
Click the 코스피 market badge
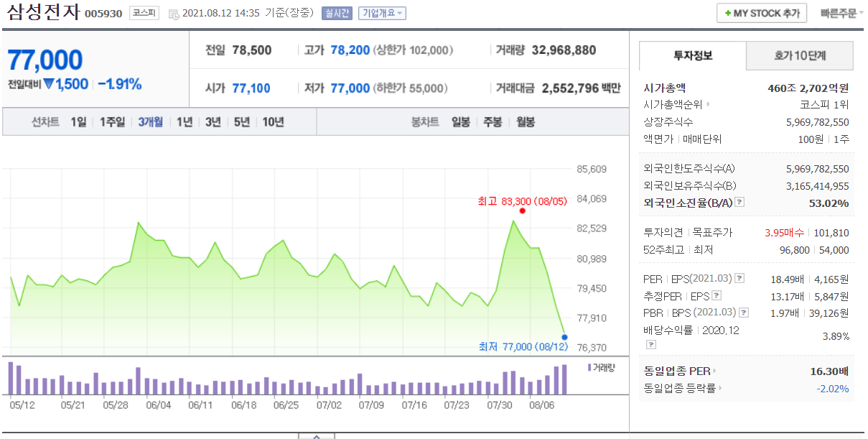(x=144, y=13)
